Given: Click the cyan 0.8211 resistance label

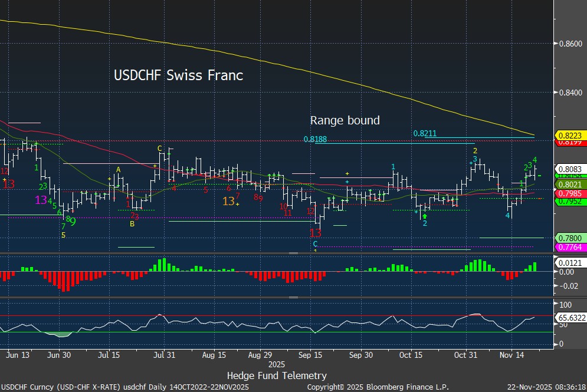Looking at the screenshot, I should 425,134.
